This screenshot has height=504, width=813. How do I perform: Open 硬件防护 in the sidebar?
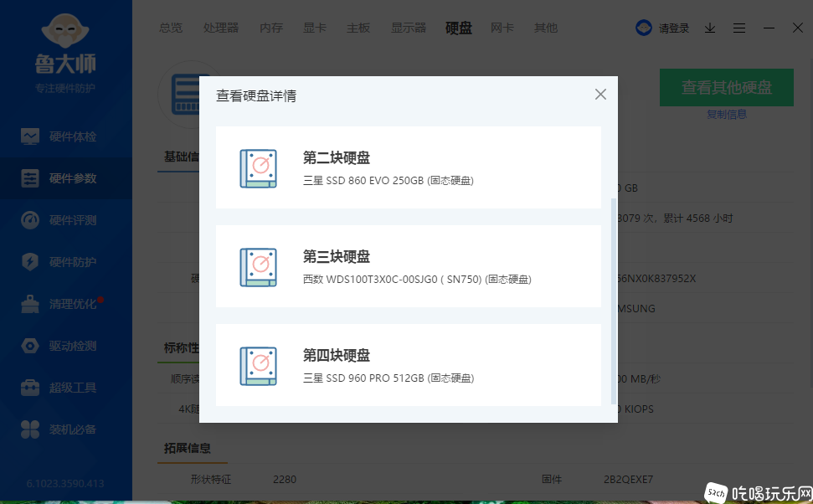(66, 262)
